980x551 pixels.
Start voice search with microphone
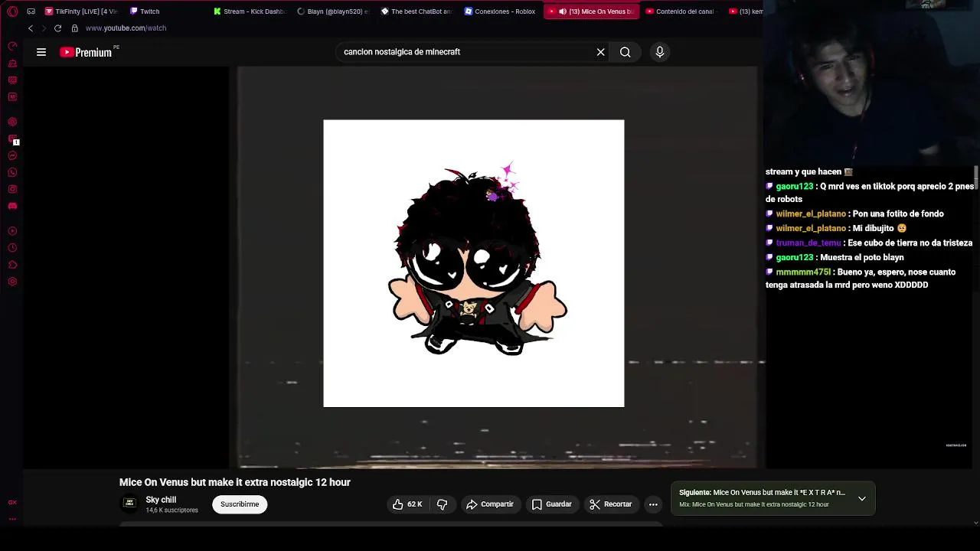click(660, 52)
